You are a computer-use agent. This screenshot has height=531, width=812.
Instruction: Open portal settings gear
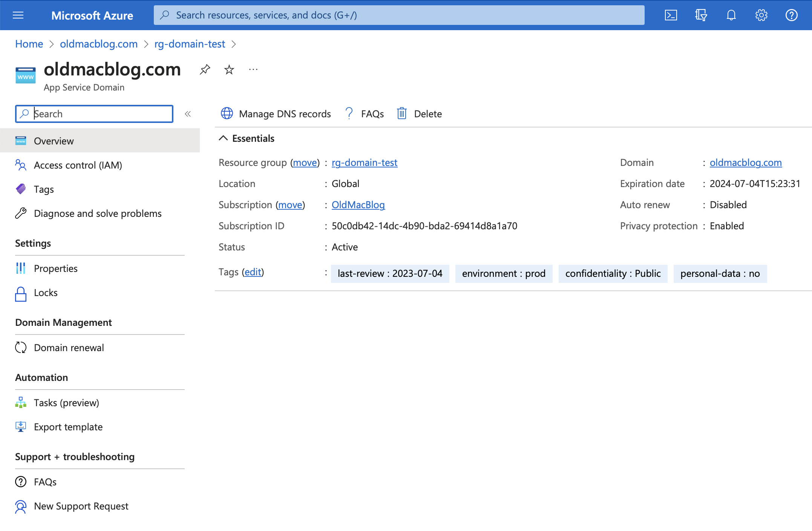(x=761, y=15)
